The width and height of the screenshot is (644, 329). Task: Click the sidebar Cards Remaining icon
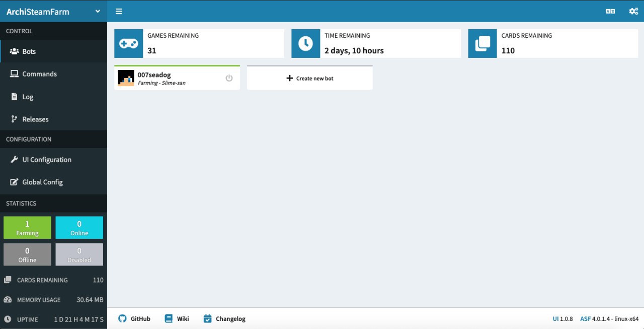8,280
